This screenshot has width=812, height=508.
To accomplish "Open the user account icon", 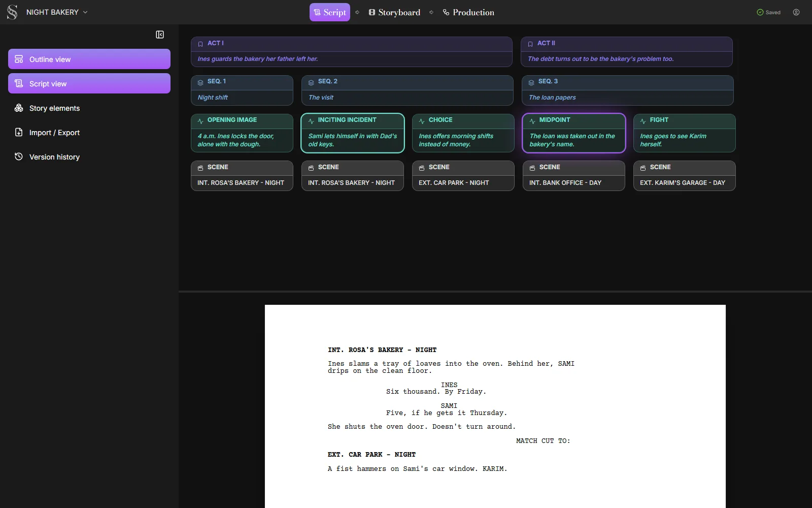I will 796,12.
